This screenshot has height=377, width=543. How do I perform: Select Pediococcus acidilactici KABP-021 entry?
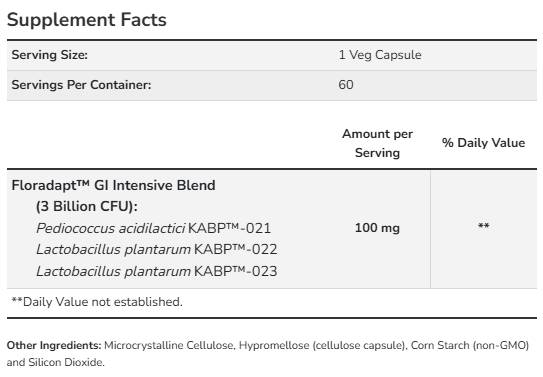tap(153, 228)
